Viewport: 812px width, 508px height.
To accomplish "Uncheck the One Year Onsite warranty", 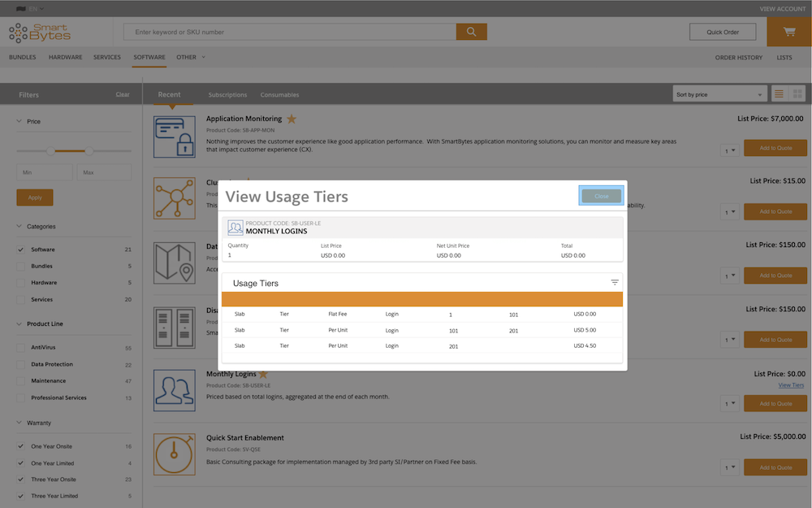I will coord(21,446).
